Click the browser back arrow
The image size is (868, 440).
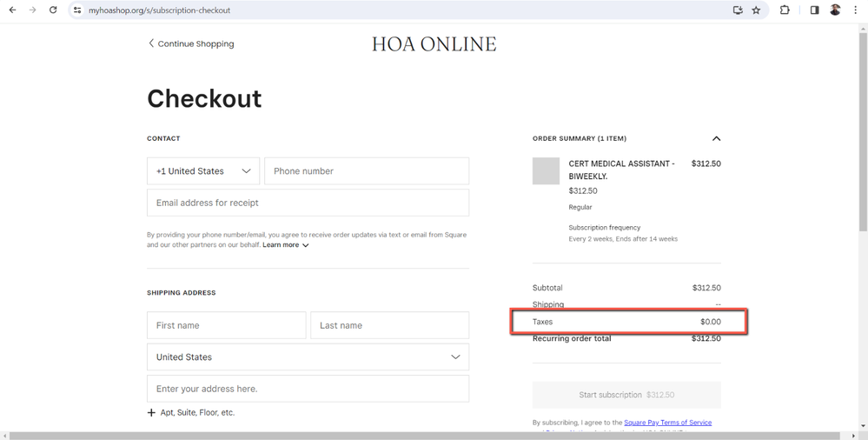point(12,10)
